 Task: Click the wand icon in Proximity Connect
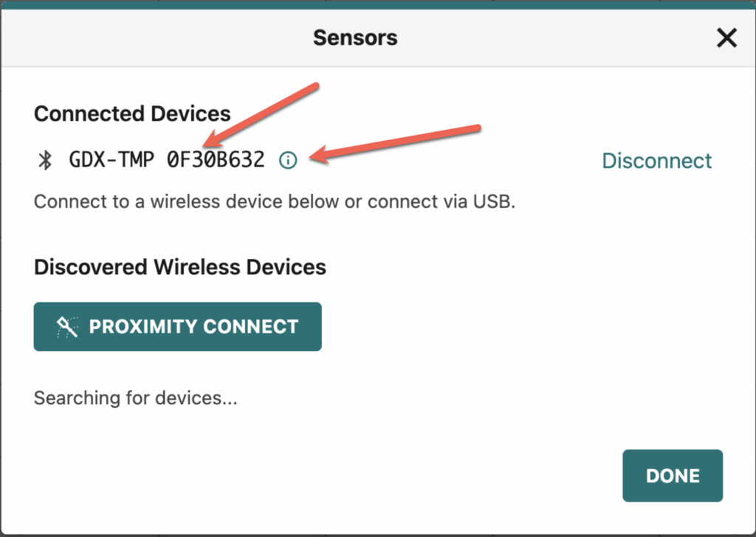67,327
